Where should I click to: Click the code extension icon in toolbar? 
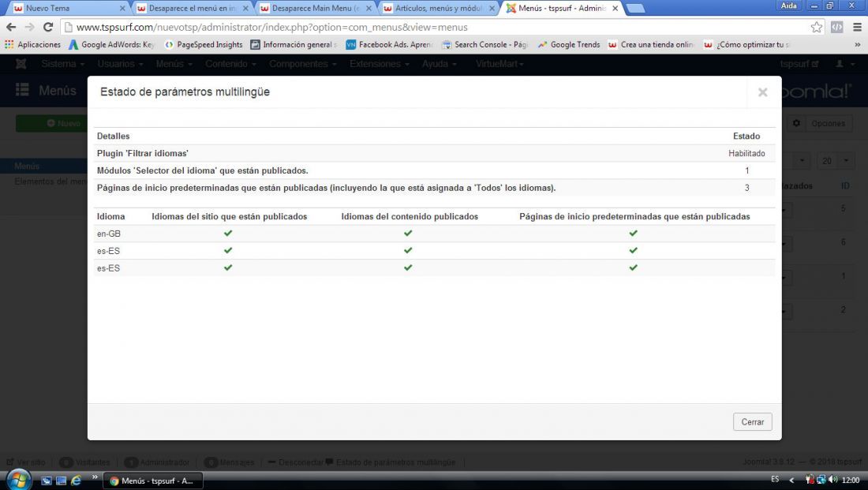pyautogui.click(x=837, y=27)
